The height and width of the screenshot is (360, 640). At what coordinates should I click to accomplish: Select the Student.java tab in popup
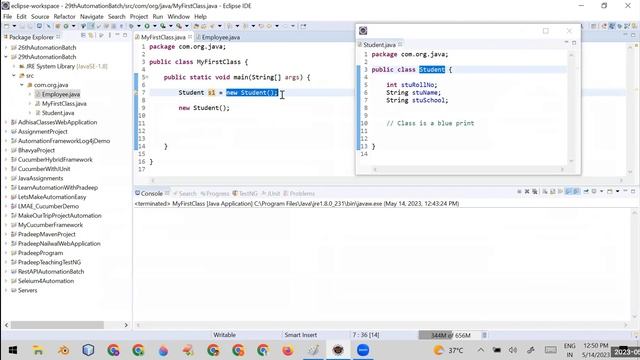[x=379, y=44]
